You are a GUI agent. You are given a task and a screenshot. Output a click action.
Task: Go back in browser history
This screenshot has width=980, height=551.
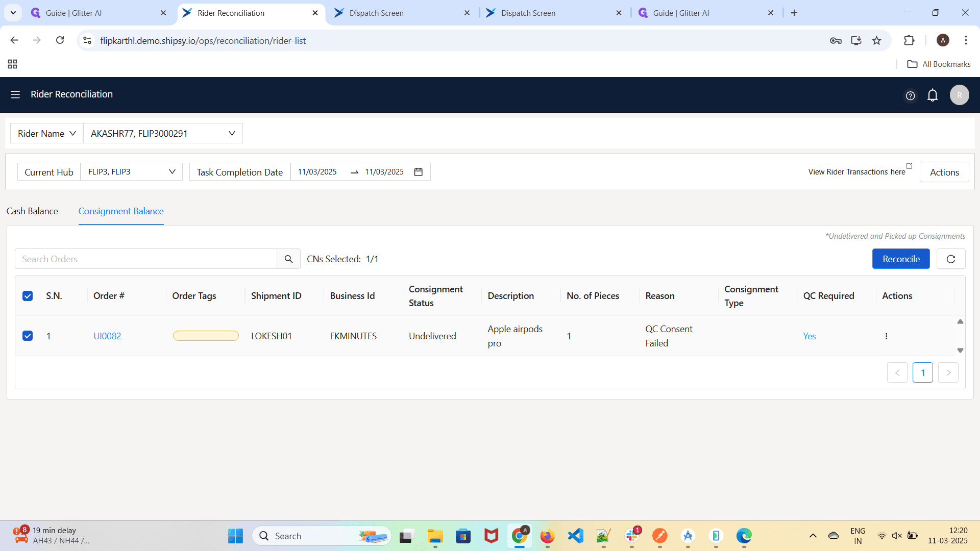14,40
